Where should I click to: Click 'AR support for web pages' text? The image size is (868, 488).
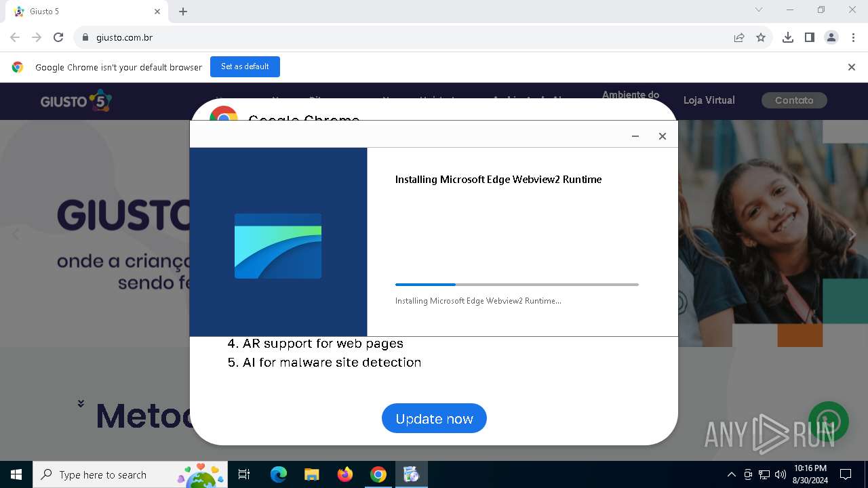[323, 344]
